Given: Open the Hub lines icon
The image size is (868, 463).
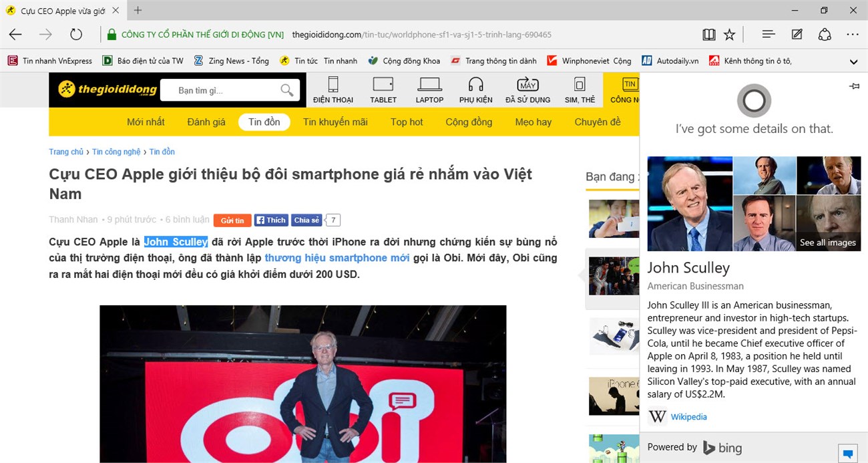Looking at the screenshot, I should [769, 34].
